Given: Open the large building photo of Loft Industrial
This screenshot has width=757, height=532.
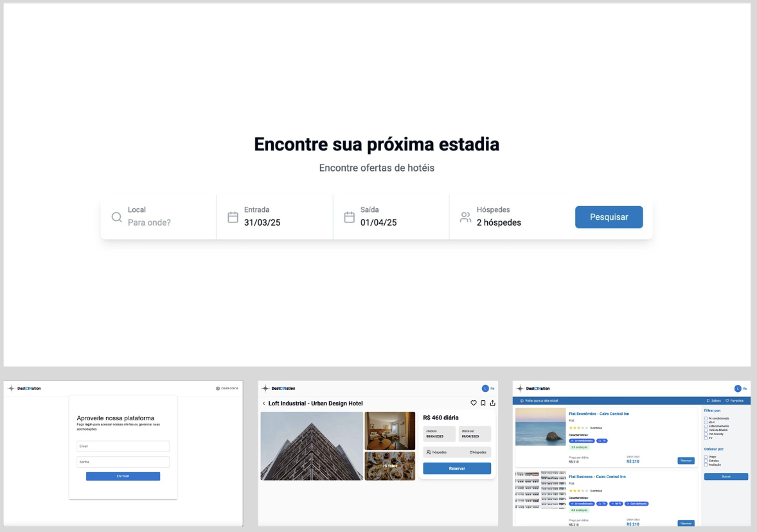Looking at the screenshot, I should click(312, 446).
